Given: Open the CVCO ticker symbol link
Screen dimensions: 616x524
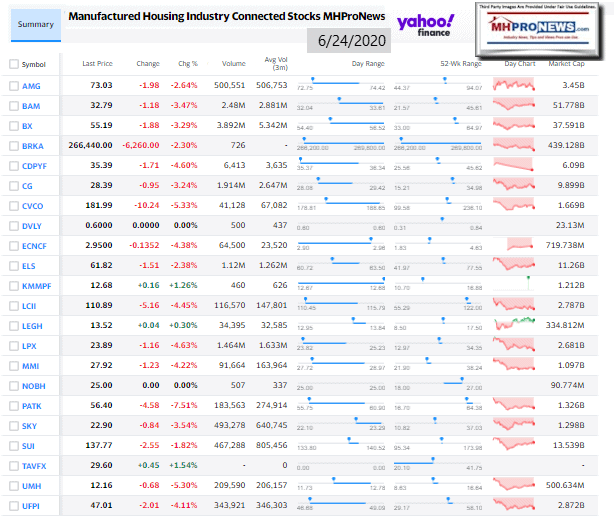Looking at the screenshot, I should click(33, 204).
